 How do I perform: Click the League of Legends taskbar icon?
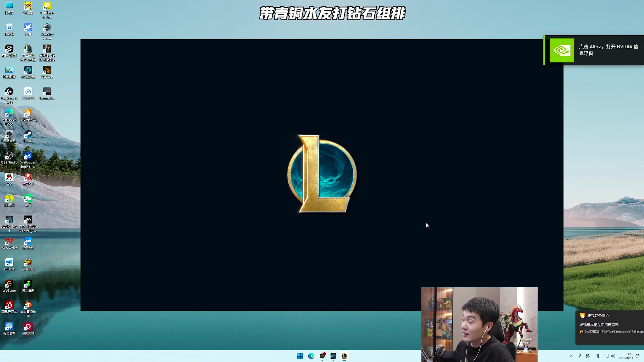coord(344,356)
